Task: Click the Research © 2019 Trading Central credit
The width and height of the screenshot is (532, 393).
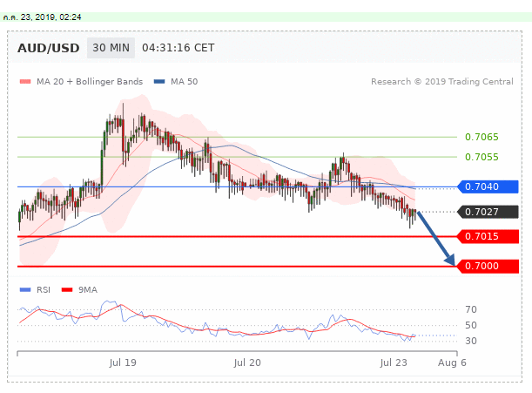Action: [442, 82]
